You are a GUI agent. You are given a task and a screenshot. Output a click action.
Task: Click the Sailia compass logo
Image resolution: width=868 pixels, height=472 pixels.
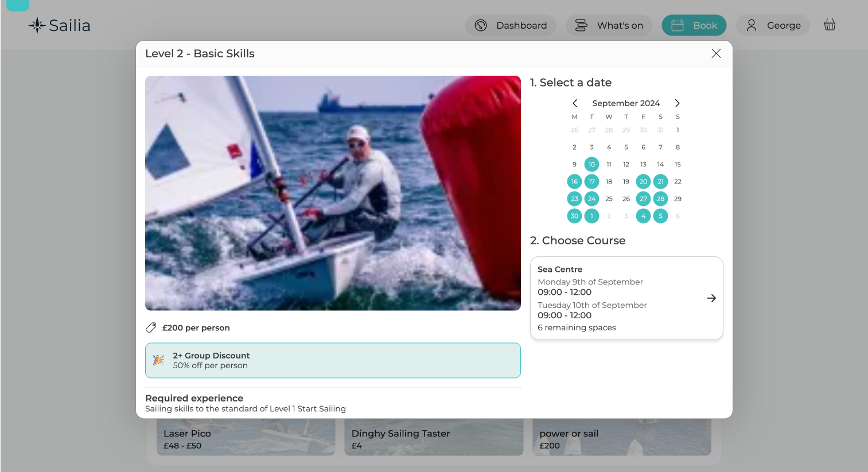click(37, 25)
